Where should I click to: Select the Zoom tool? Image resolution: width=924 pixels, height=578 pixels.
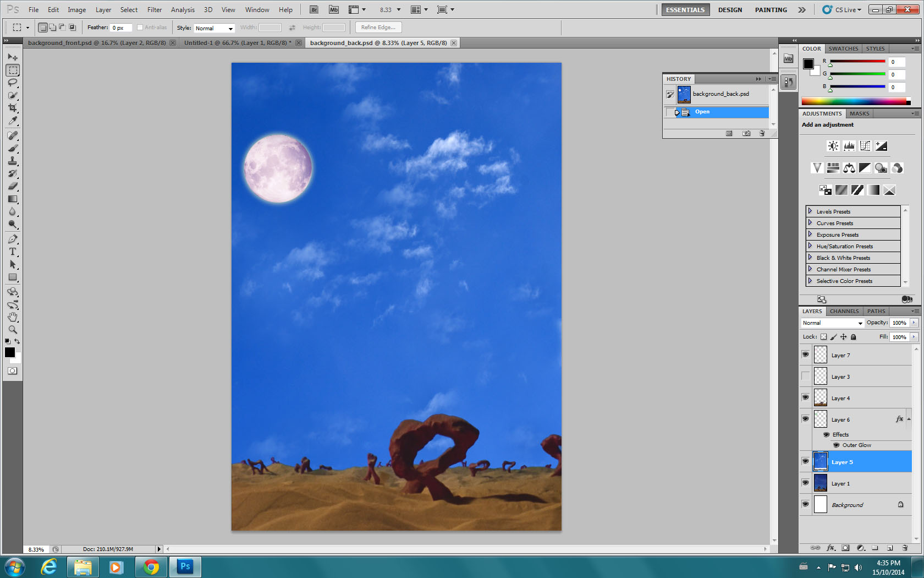point(13,330)
